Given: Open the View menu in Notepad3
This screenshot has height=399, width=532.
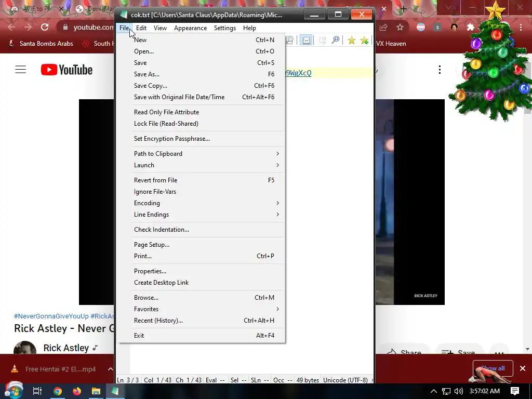Looking at the screenshot, I should [160, 28].
